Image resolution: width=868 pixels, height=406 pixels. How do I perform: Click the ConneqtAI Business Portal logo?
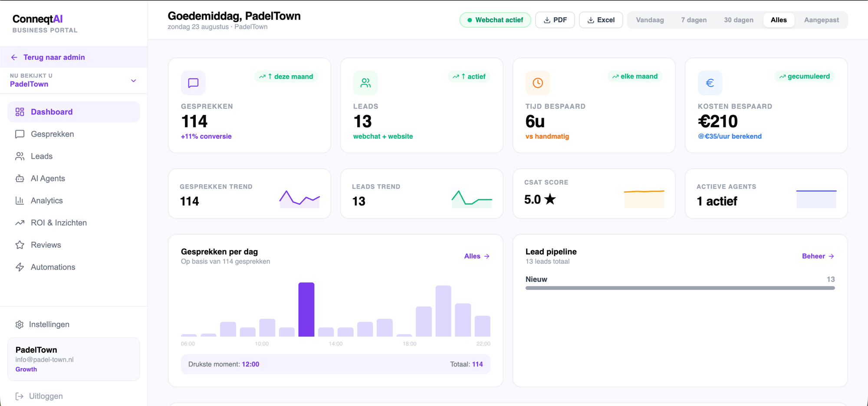coord(45,23)
